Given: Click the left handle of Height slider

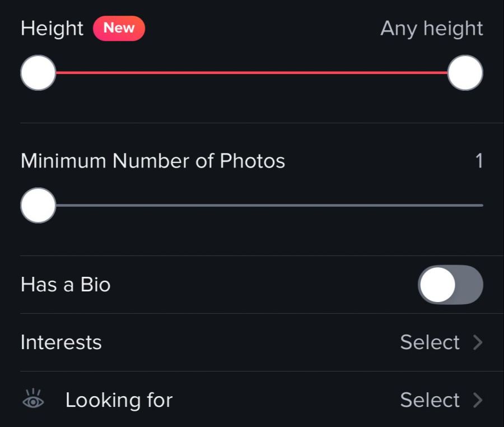Looking at the screenshot, I should pyautogui.click(x=38, y=73).
